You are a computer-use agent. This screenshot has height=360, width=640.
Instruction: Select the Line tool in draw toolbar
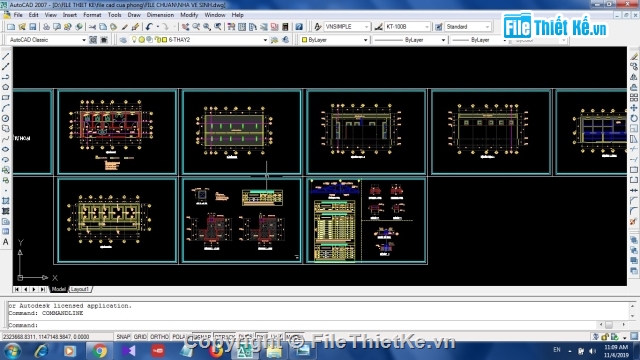(6, 56)
